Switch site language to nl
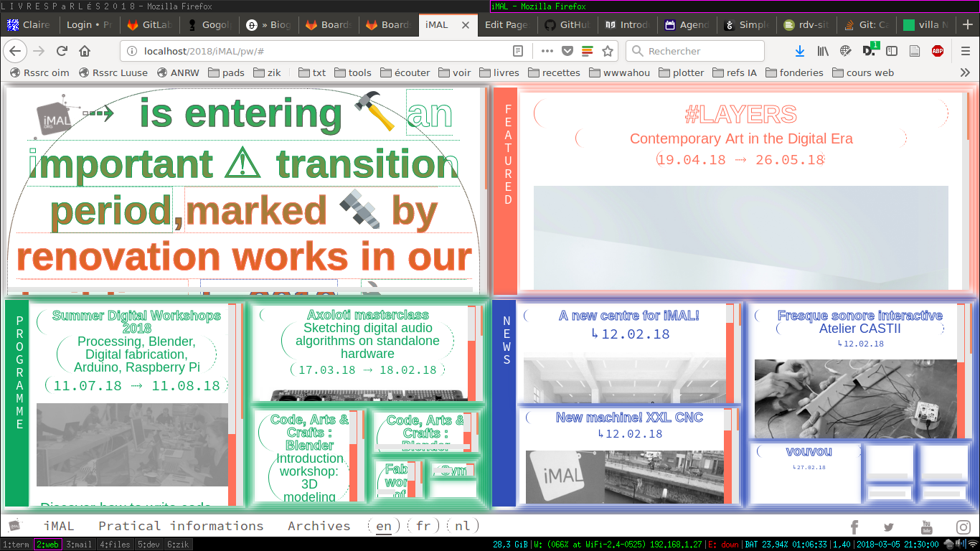 (x=463, y=526)
